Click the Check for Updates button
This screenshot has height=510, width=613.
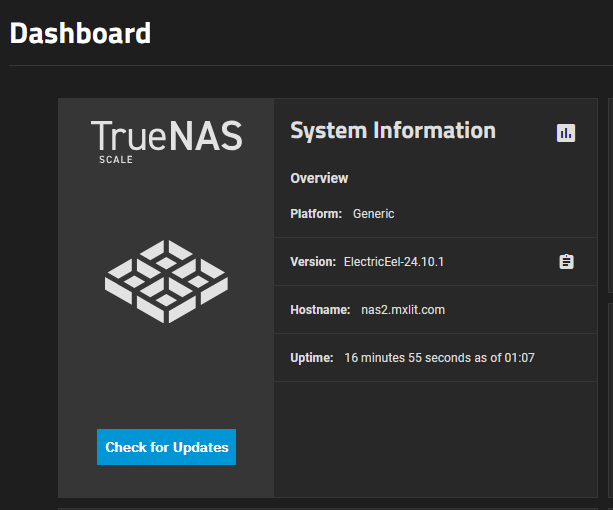click(167, 447)
